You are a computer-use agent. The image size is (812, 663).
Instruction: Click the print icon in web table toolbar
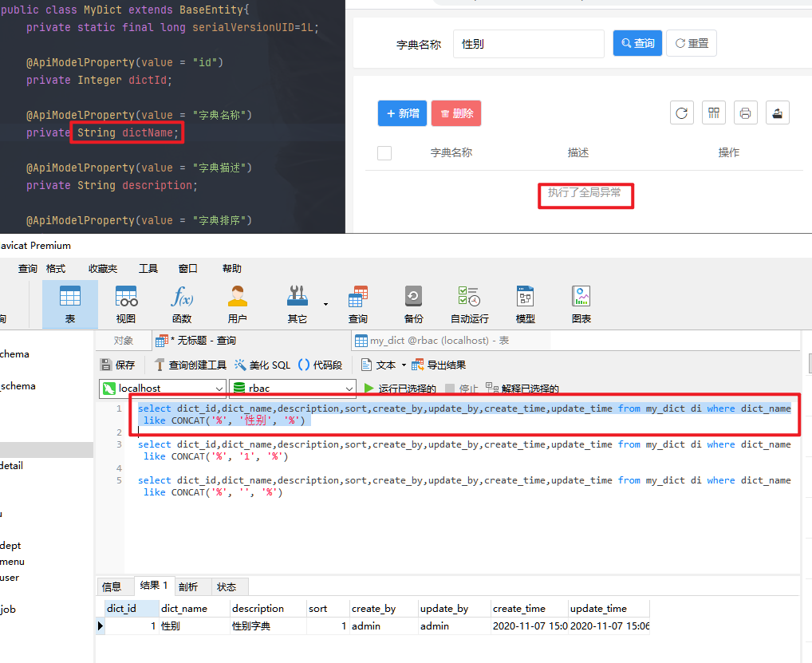745,113
